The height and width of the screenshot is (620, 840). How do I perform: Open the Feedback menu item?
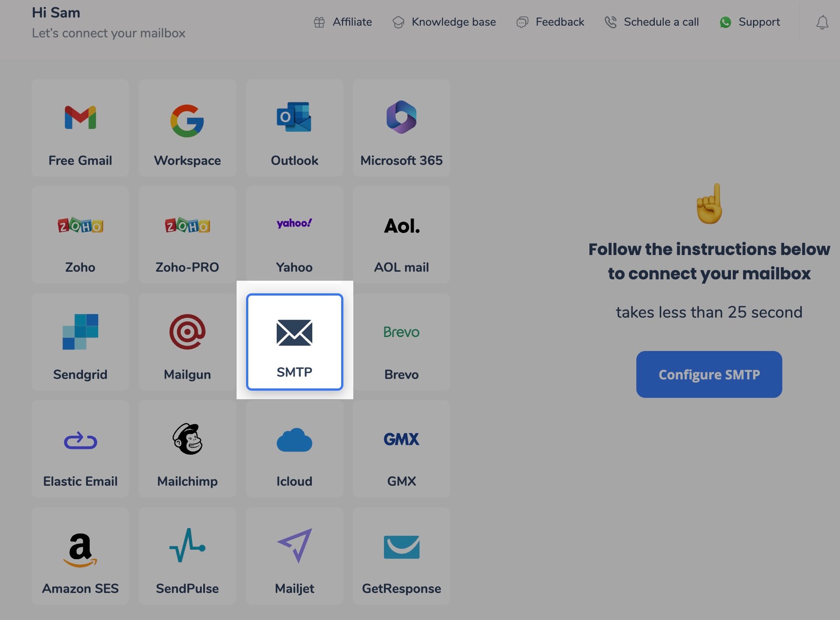[x=560, y=22]
